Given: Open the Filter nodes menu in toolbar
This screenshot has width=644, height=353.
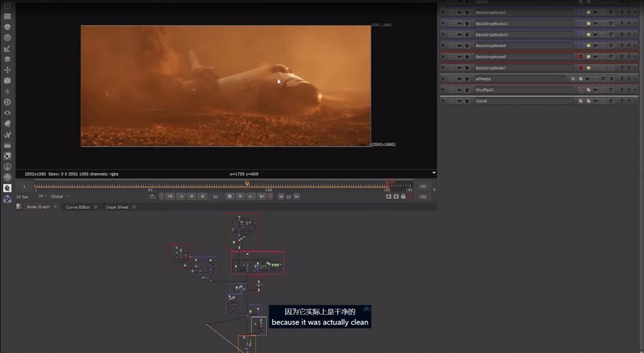Looking at the screenshot, I should click(7, 37).
